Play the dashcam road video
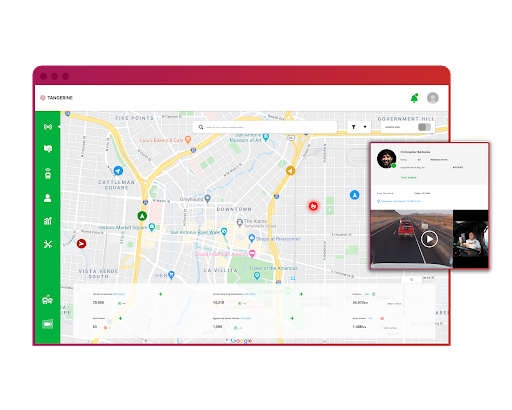This screenshot has width=512, height=410. tap(429, 239)
